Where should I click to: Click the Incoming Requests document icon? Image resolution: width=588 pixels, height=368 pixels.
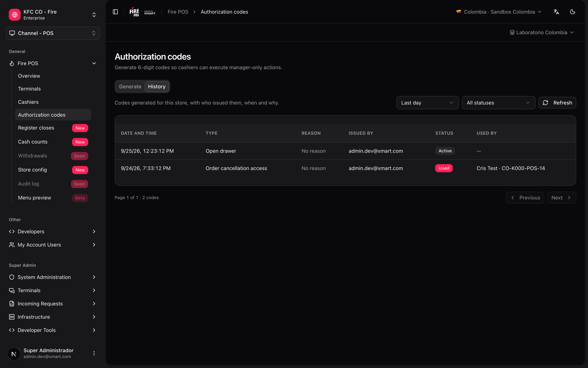pos(12,303)
